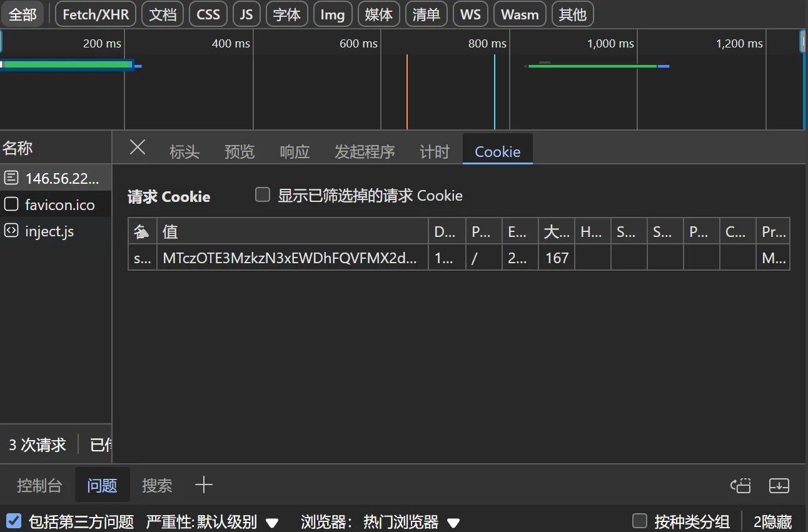The width and height of the screenshot is (808, 532).
Task: Click the document icon beside 146.56.22 request
Action: coord(11,179)
